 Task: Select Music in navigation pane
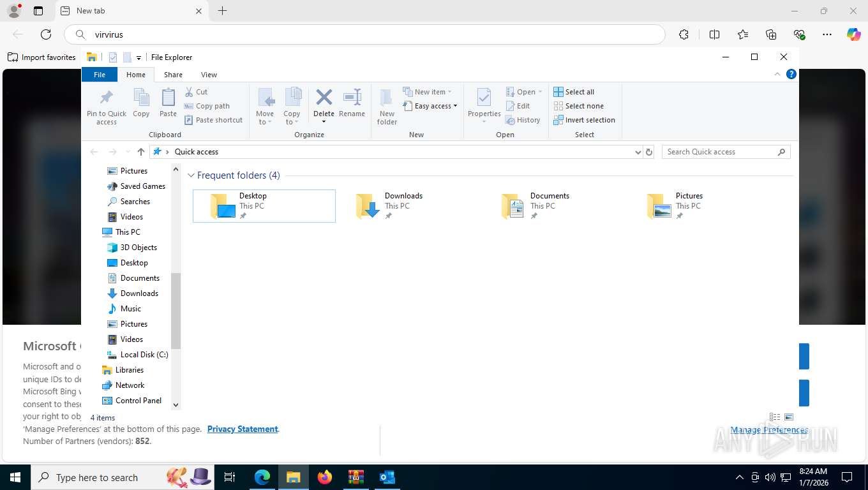point(124,309)
